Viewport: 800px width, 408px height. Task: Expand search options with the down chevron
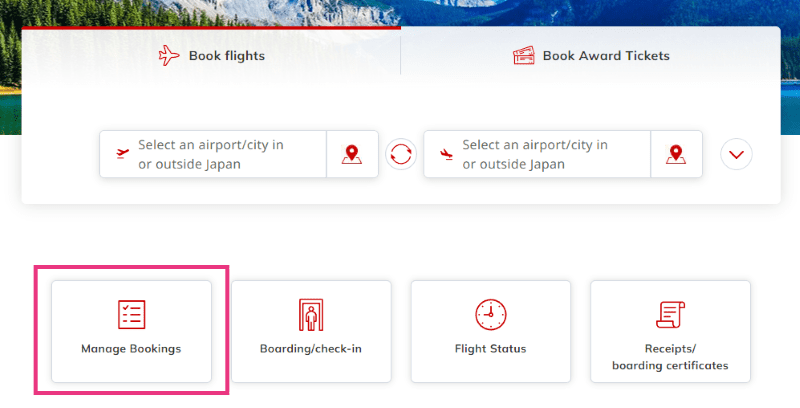pyautogui.click(x=736, y=154)
